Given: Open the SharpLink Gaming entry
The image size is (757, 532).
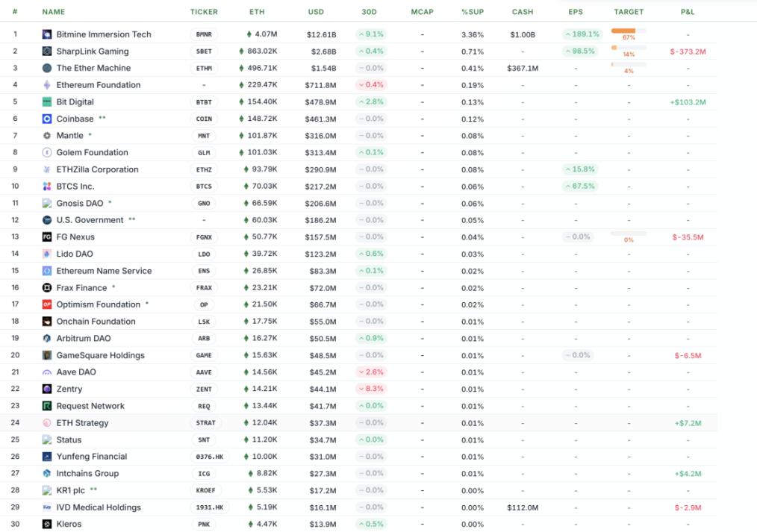Looking at the screenshot, I should pos(93,51).
